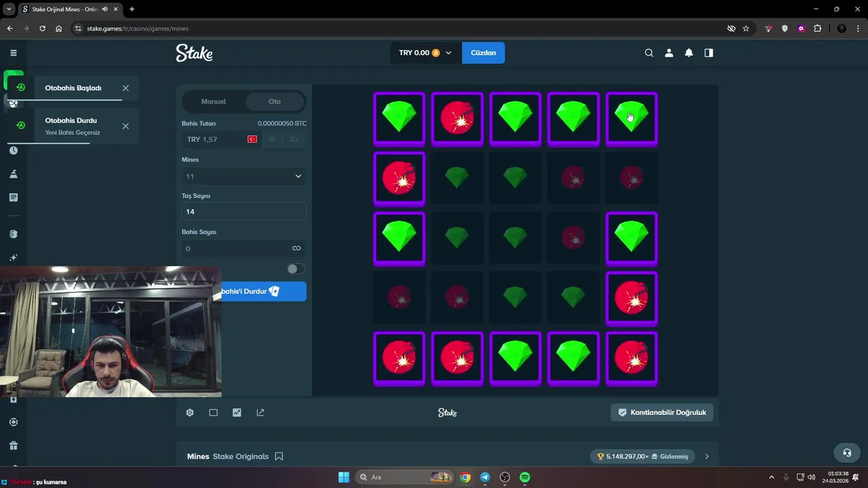This screenshot has height=488, width=868.
Task: Click the 5.148.297,00× top win badge
Action: click(x=642, y=456)
